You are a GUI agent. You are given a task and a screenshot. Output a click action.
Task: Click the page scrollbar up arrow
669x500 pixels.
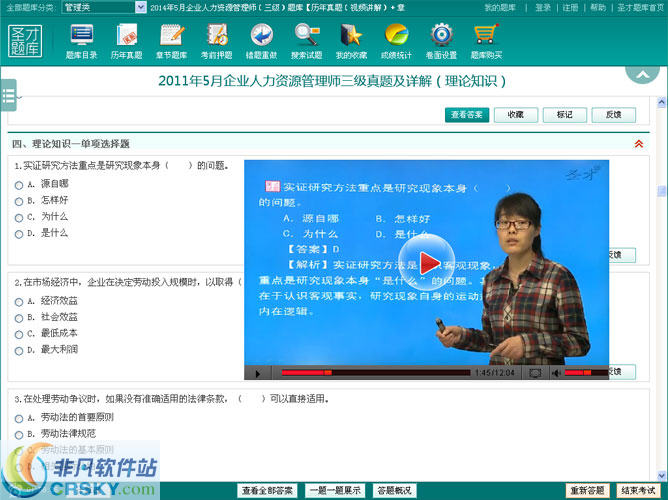click(x=662, y=102)
